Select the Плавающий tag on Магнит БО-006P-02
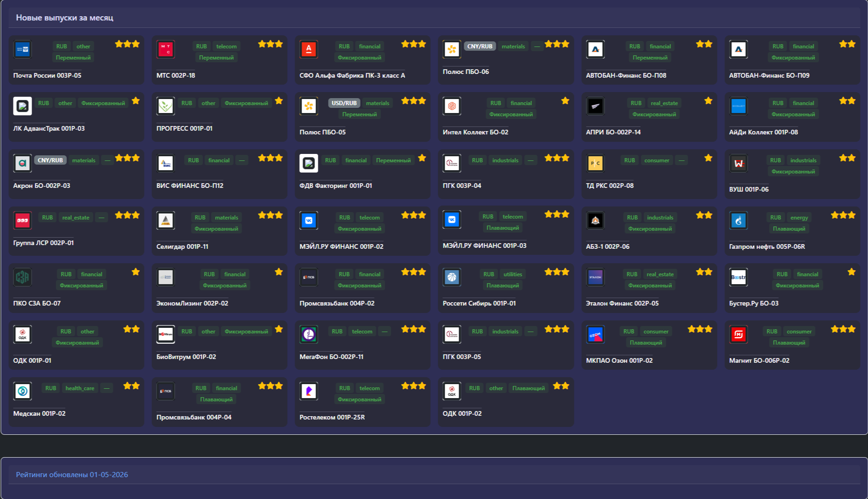 (x=789, y=343)
